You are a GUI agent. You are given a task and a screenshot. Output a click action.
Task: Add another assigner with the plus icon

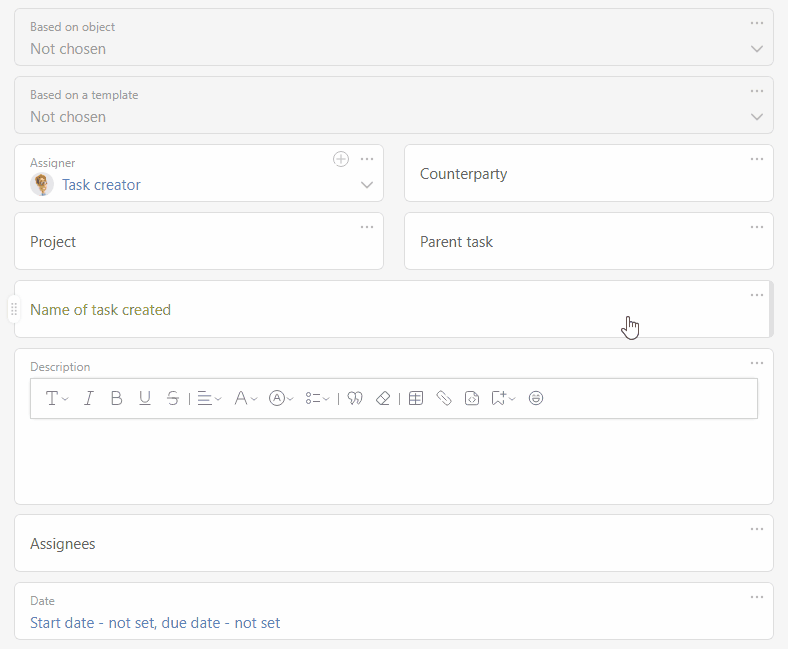[x=341, y=159]
